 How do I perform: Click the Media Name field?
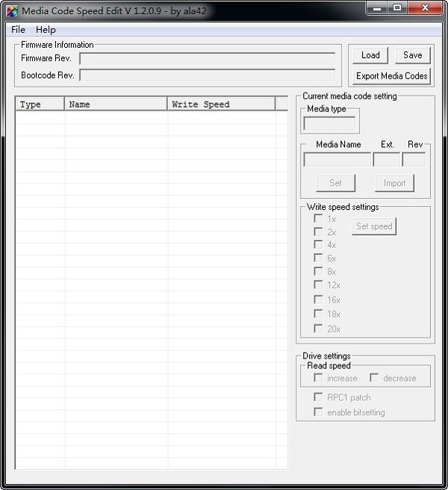pyautogui.click(x=337, y=159)
